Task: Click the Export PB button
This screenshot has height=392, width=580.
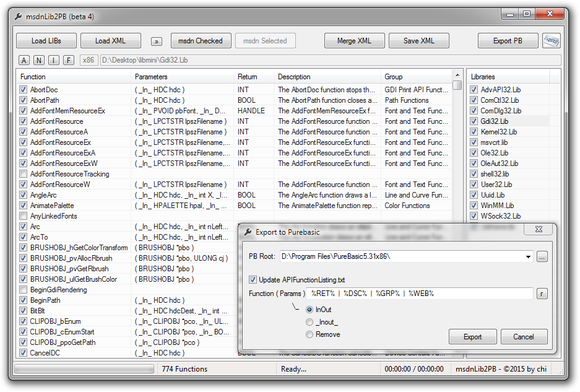Action: point(508,41)
